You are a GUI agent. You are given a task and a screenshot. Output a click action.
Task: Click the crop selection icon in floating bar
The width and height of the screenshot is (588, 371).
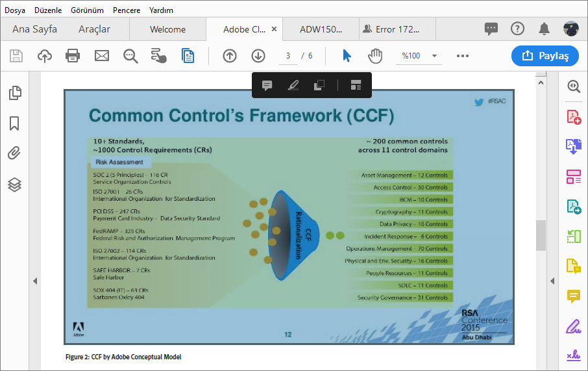[x=319, y=85]
